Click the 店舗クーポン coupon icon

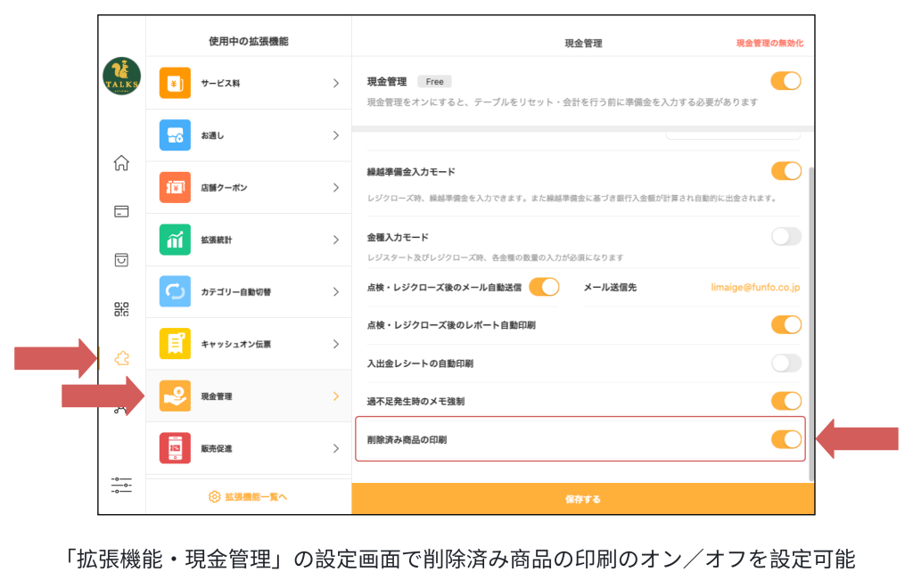175,187
